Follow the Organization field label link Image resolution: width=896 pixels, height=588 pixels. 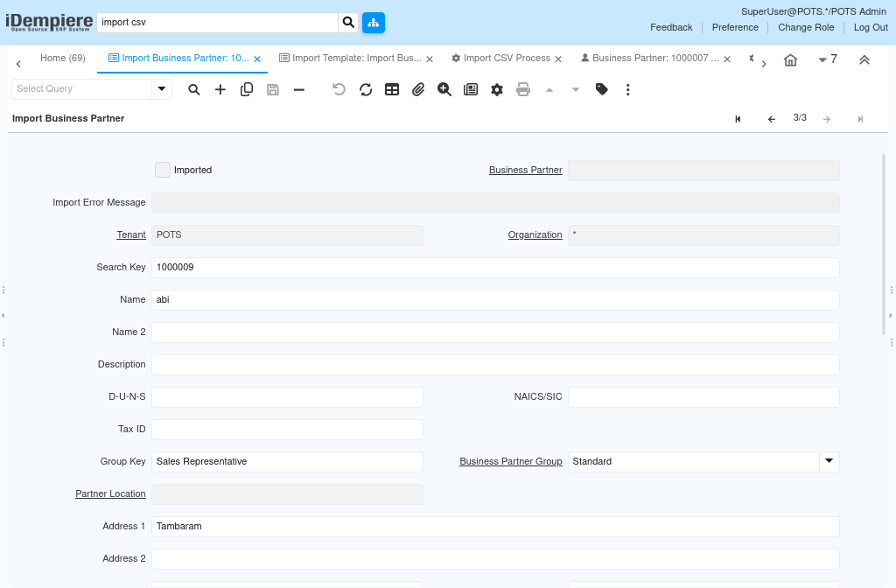535,234
